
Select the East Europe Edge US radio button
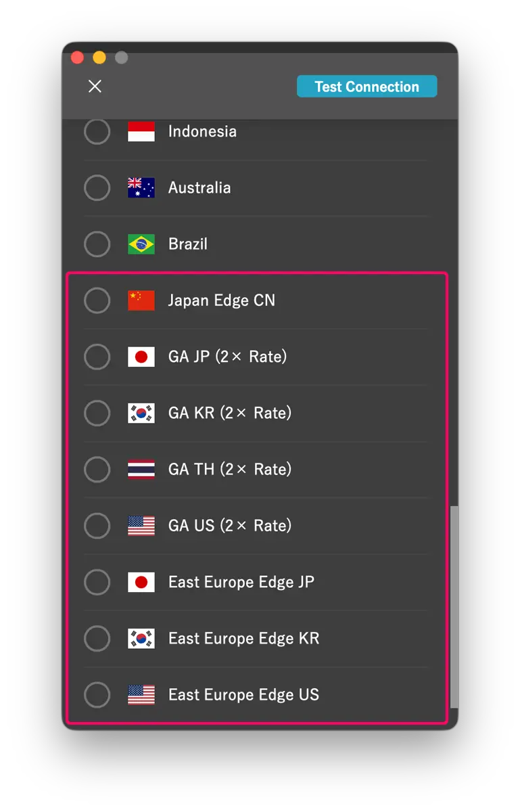point(97,695)
